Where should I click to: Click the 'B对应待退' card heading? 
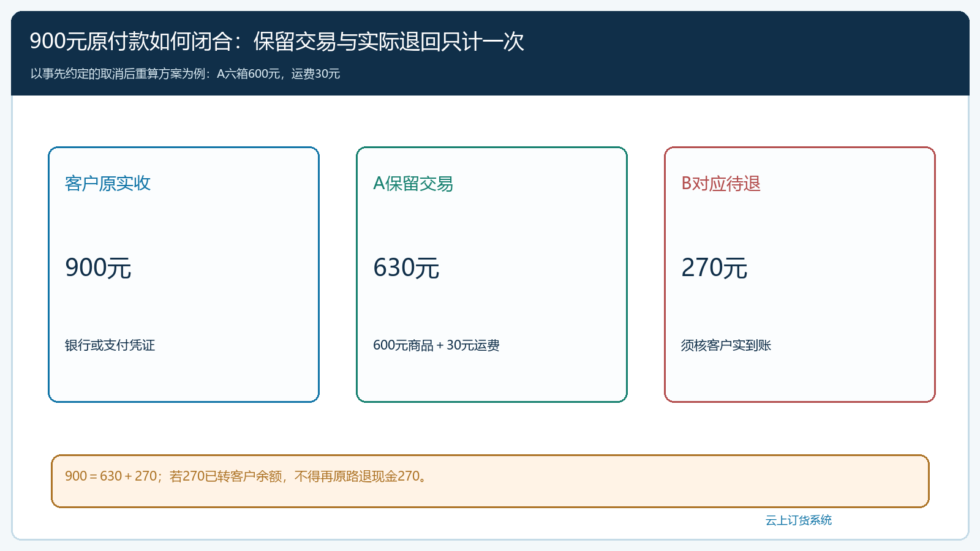point(721,183)
